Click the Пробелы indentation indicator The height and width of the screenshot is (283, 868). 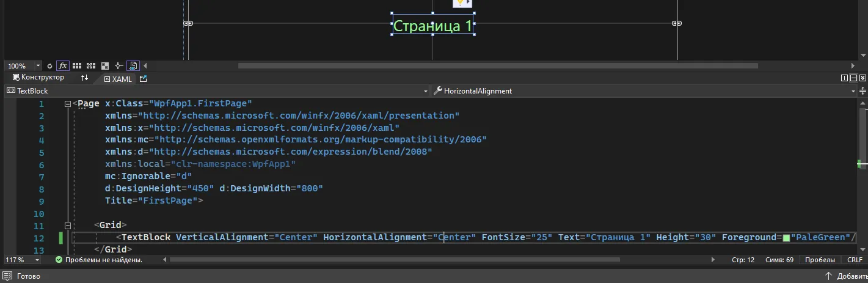point(820,260)
